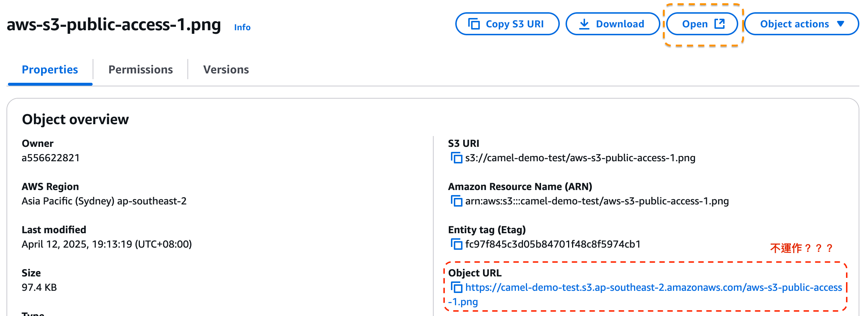This screenshot has height=316, width=868.
Task: Click the s3://camel-demo-test URI text
Action: point(580,158)
